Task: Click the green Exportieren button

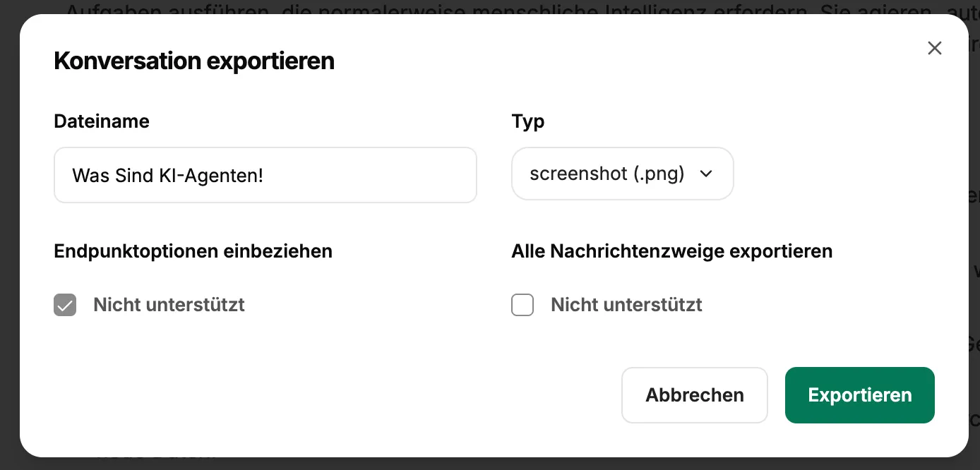Action: click(x=859, y=395)
